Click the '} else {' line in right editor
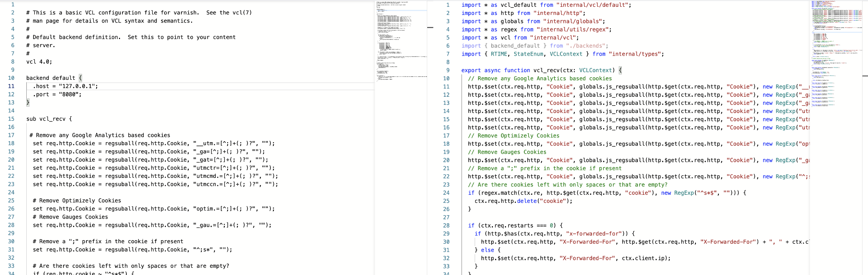This screenshot has height=275, width=868. click(x=487, y=250)
